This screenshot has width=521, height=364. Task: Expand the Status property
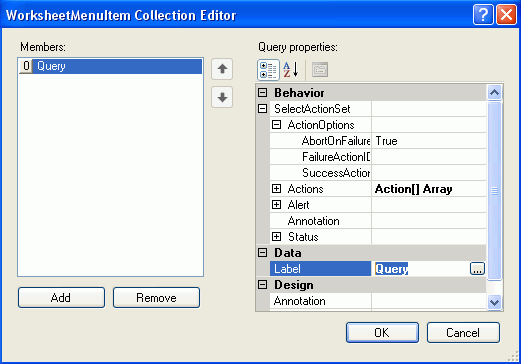(276, 237)
